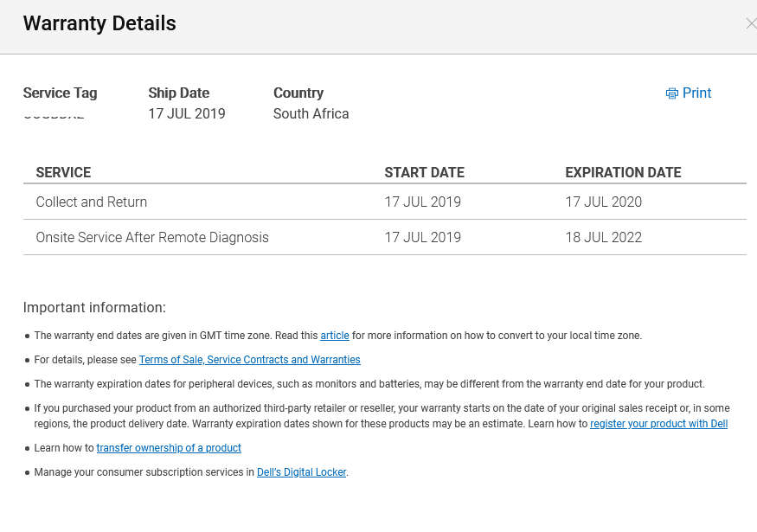The width and height of the screenshot is (757, 532).
Task: Close the Warranty Details dialog
Action: [x=750, y=24]
